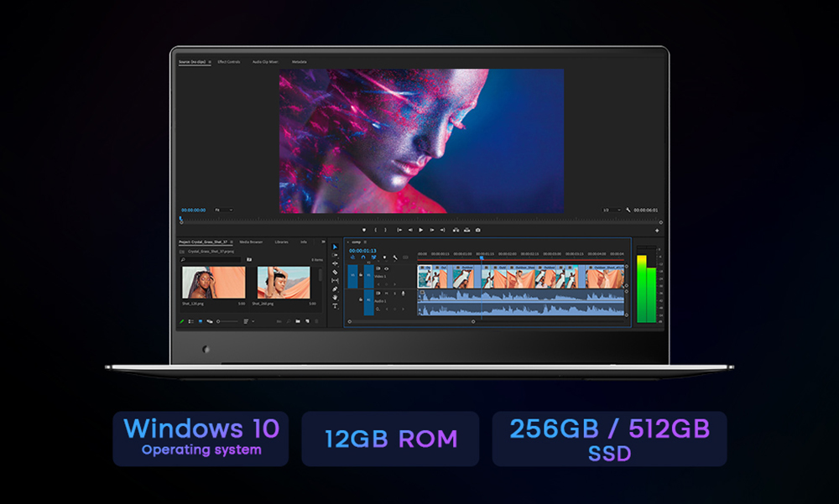This screenshot has height=504, width=839.
Task: Select the Selection arrow tool
Action: tap(335, 247)
